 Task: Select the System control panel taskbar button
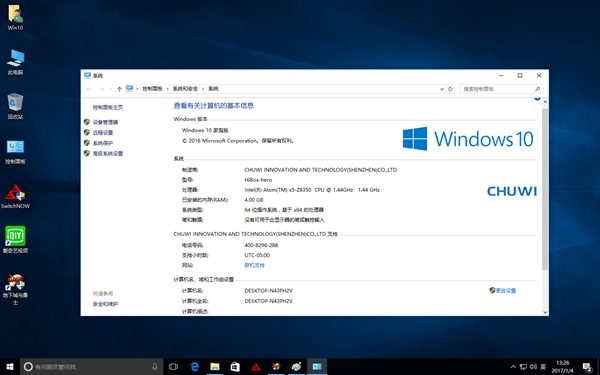coord(317,367)
